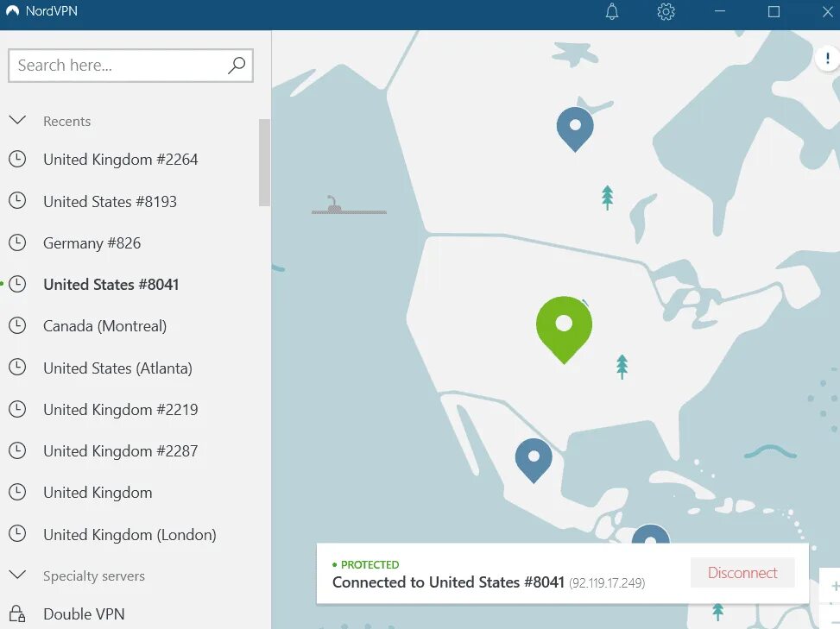Image resolution: width=840 pixels, height=629 pixels.
Task: Select the partially hidden pin above status card
Action: [650, 534]
